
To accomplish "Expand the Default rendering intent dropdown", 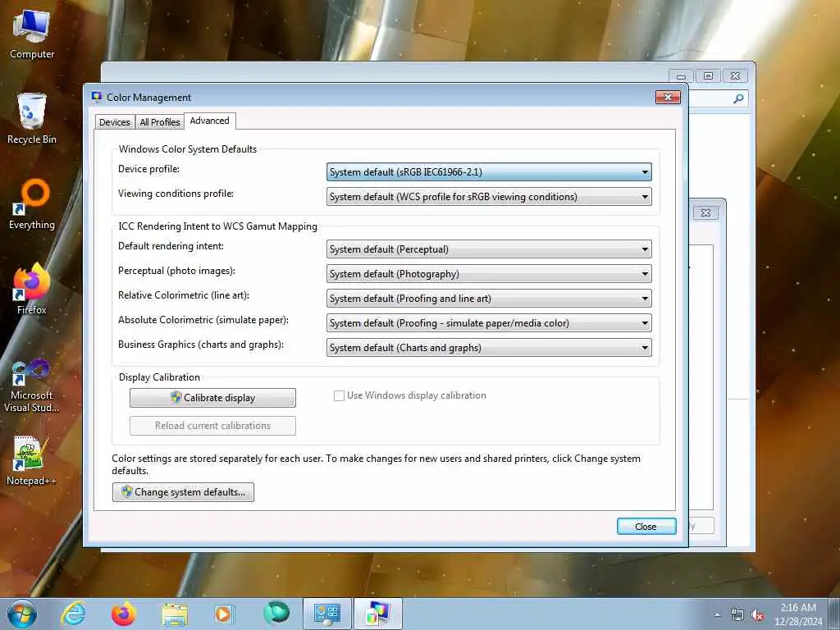I will click(489, 249).
